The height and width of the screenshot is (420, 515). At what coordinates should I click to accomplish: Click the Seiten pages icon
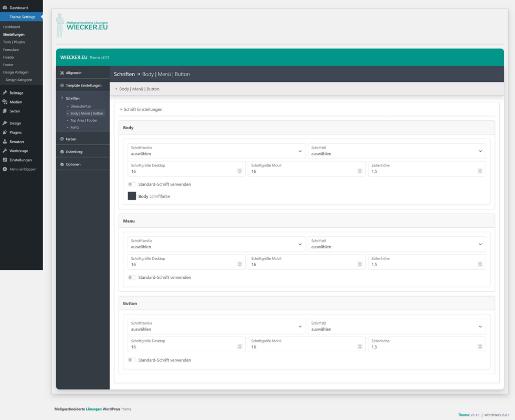pos(5,111)
